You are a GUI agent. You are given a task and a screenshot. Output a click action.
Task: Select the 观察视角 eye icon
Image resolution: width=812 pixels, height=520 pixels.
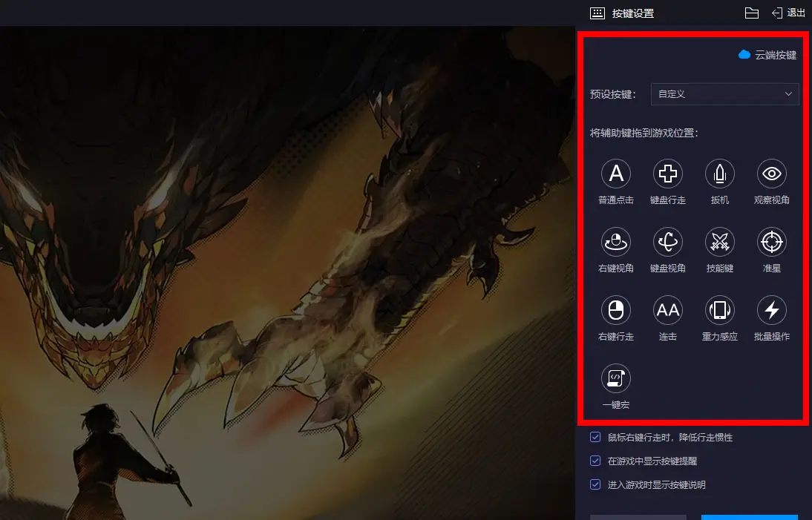pyautogui.click(x=772, y=174)
